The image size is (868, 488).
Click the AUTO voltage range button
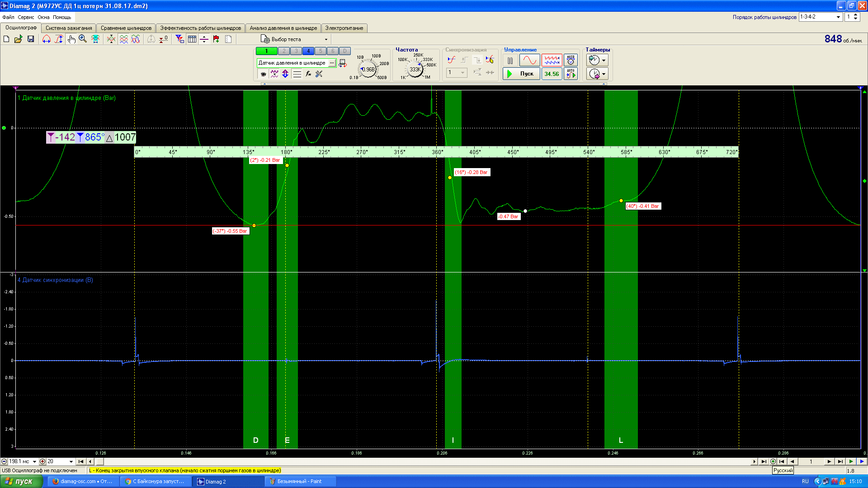pos(571,61)
